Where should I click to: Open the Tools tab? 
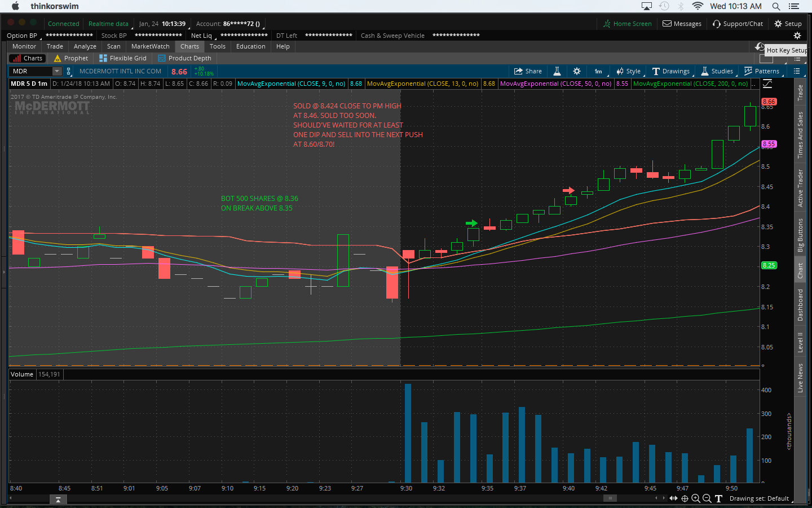point(218,46)
